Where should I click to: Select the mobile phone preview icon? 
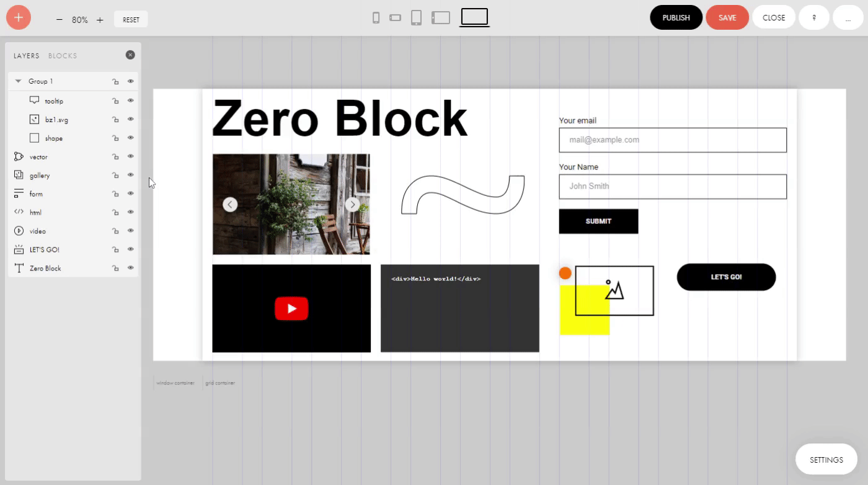tap(376, 18)
